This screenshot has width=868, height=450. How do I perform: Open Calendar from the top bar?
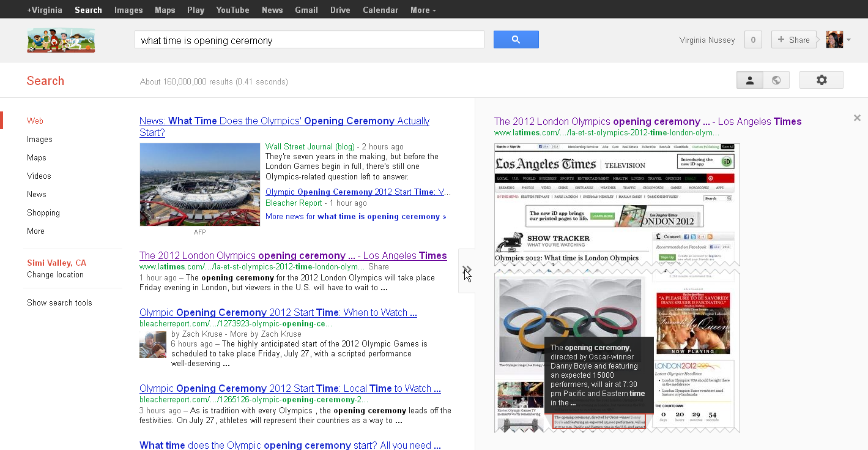[380, 10]
